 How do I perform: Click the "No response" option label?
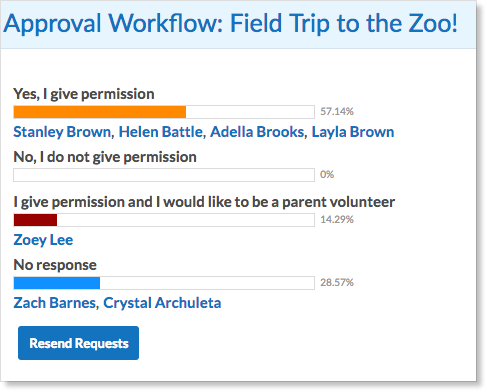[x=55, y=265]
